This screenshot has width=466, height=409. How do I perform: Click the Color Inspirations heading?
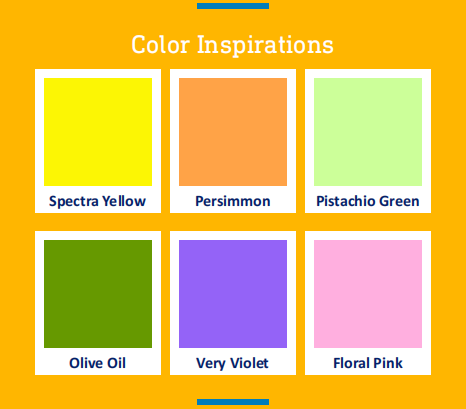point(232,45)
